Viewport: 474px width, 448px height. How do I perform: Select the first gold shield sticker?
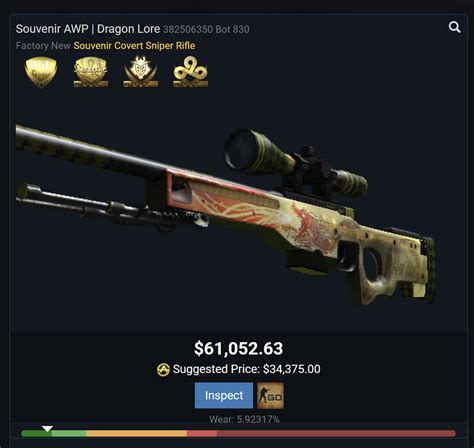(41, 72)
